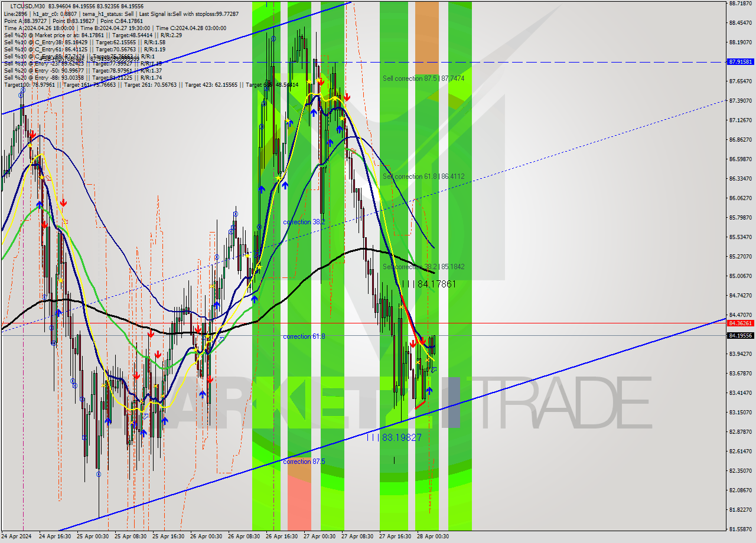Click the 87.39070 price axis label
The image size is (756, 543).
click(740, 100)
